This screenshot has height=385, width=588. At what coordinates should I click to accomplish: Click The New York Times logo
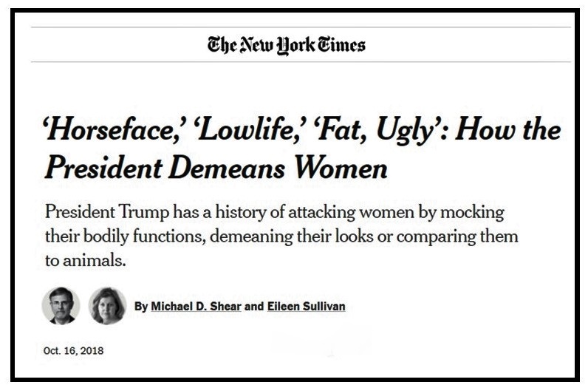[287, 45]
